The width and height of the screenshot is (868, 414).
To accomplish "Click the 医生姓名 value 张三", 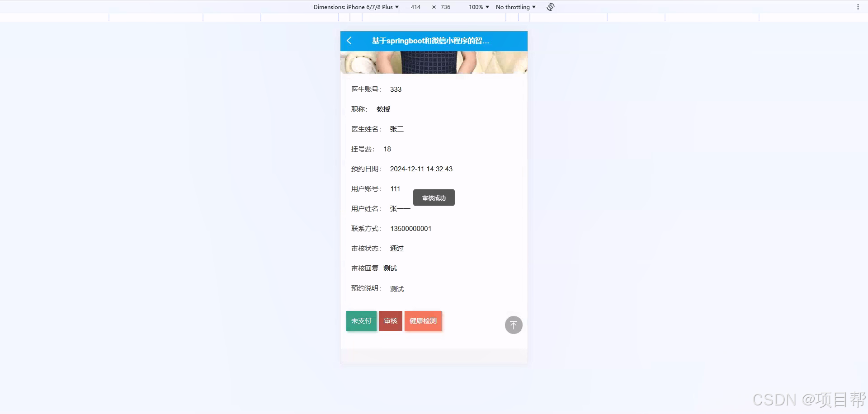I will tap(396, 129).
